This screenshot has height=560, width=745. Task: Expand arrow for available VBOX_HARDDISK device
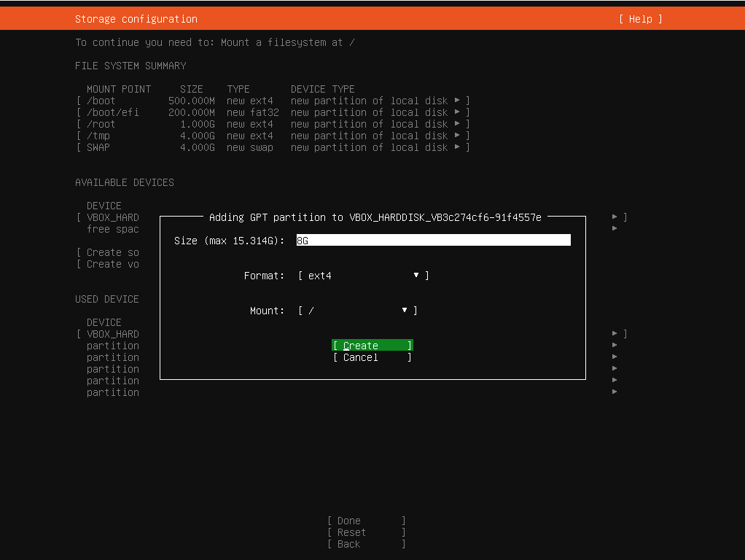pos(615,217)
